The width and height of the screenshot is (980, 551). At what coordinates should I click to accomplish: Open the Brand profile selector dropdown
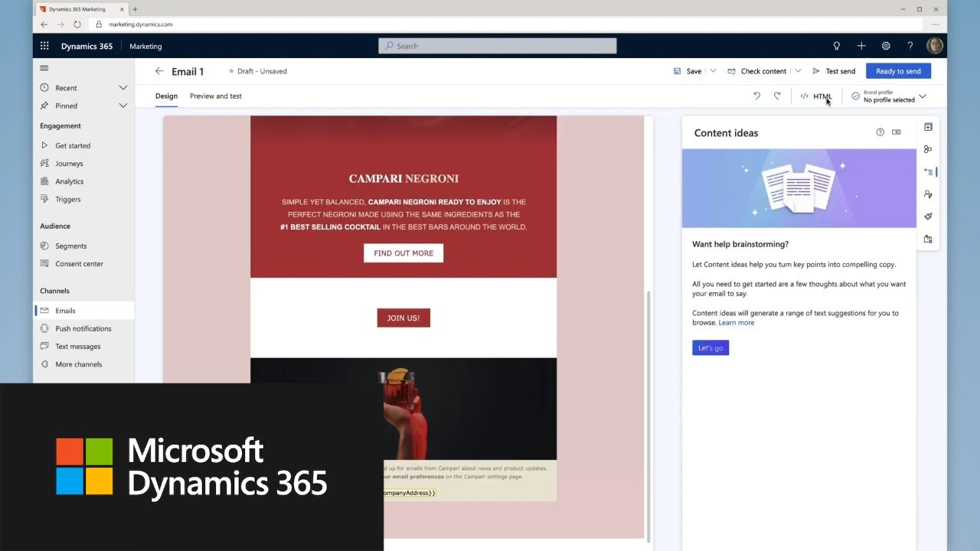tap(923, 96)
